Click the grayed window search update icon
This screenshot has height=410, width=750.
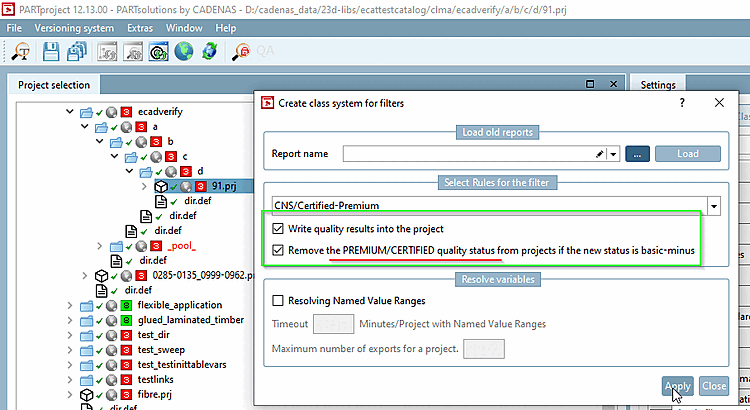tap(133, 51)
